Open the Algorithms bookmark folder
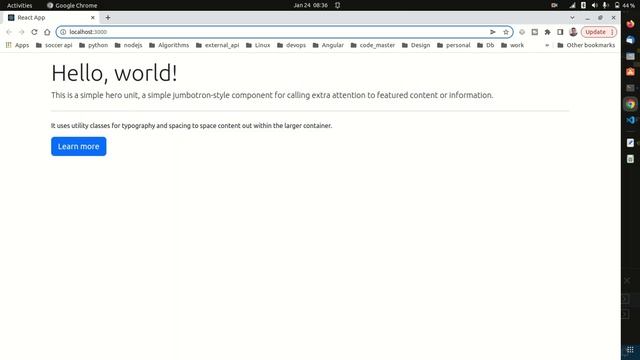The width and height of the screenshot is (640, 360). tap(169, 45)
